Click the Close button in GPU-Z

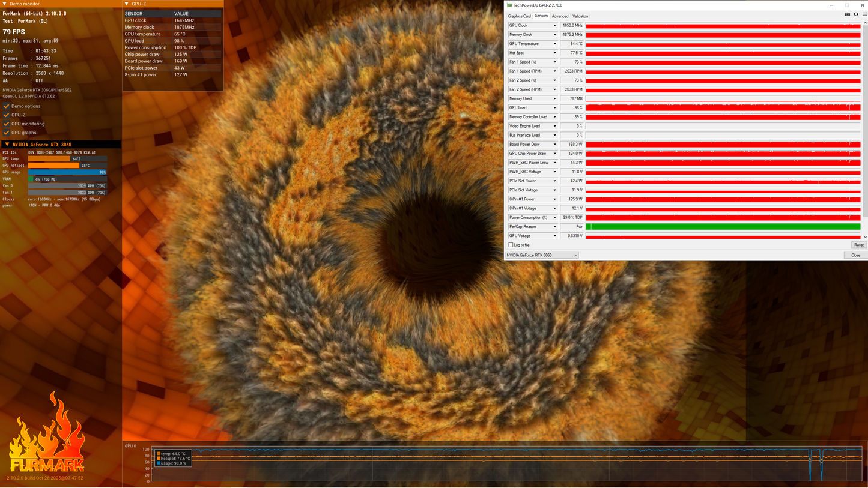[855, 255]
